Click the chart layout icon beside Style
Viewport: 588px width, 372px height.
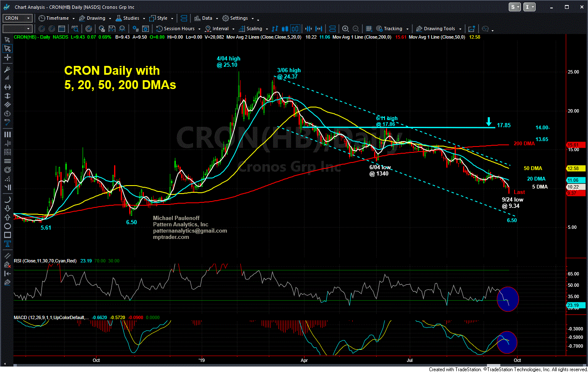click(183, 18)
